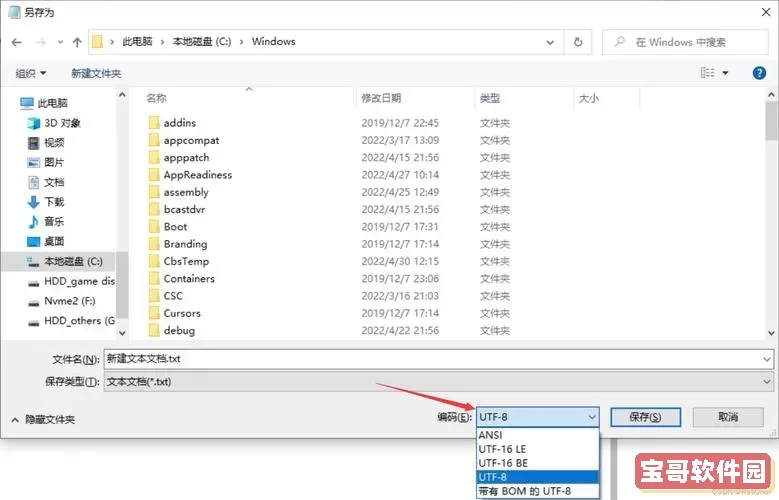Click 本地磁盘 (C:) breadcrumb
The height and width of the screenshot is (500, 779).
(x=202, y=42)
